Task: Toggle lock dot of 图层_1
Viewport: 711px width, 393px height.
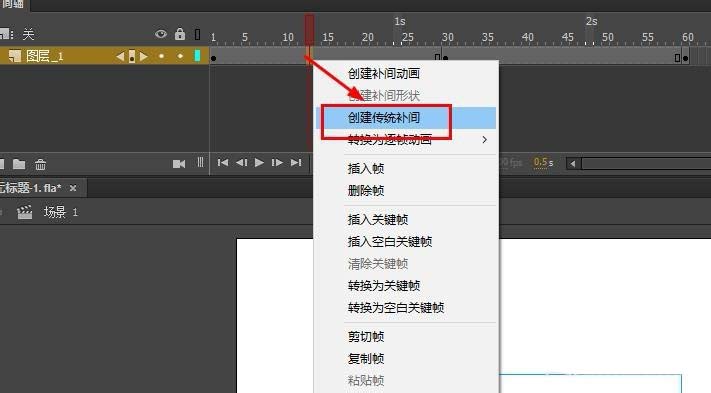Action: tap(180, 56)
